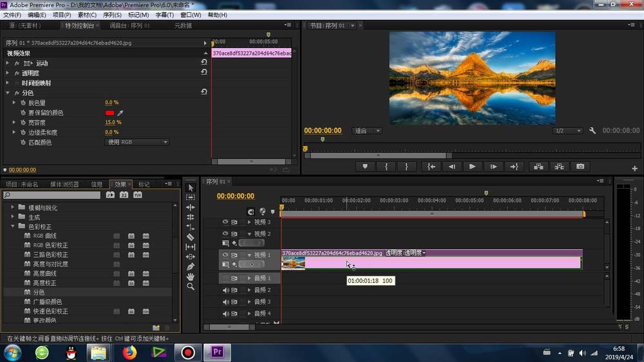Toggle stopwatch animation for 脱色量
The height and width of the screenshot is (362, 644).
[23, 102]
